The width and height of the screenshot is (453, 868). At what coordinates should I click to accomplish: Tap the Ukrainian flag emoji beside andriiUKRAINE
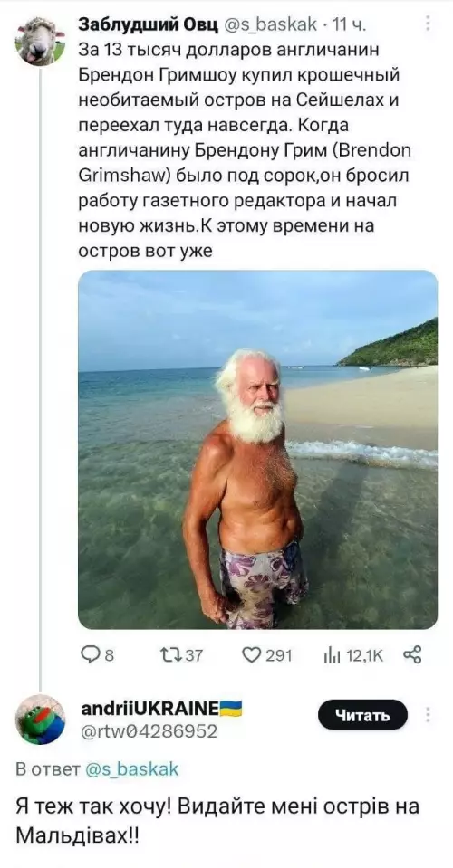232,708
